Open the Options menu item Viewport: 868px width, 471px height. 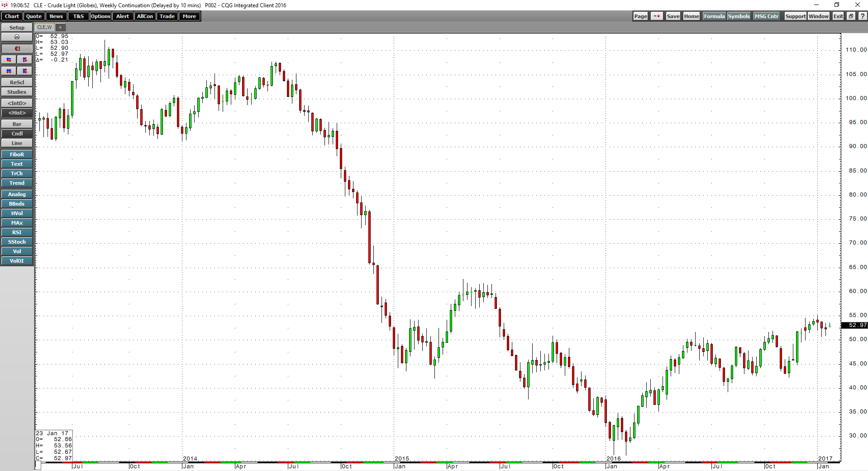(100, 16)
